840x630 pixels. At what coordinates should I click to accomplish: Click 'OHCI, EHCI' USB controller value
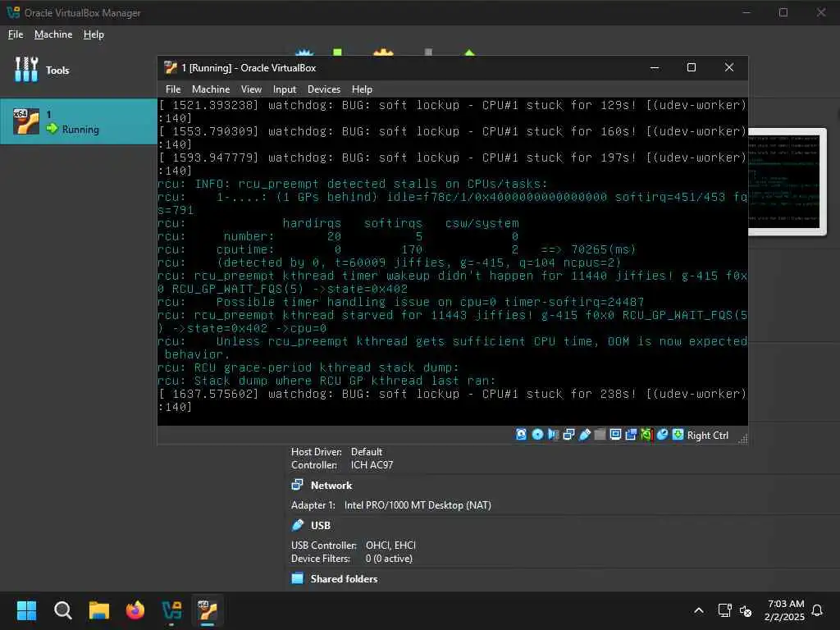[x=390, y=546]
